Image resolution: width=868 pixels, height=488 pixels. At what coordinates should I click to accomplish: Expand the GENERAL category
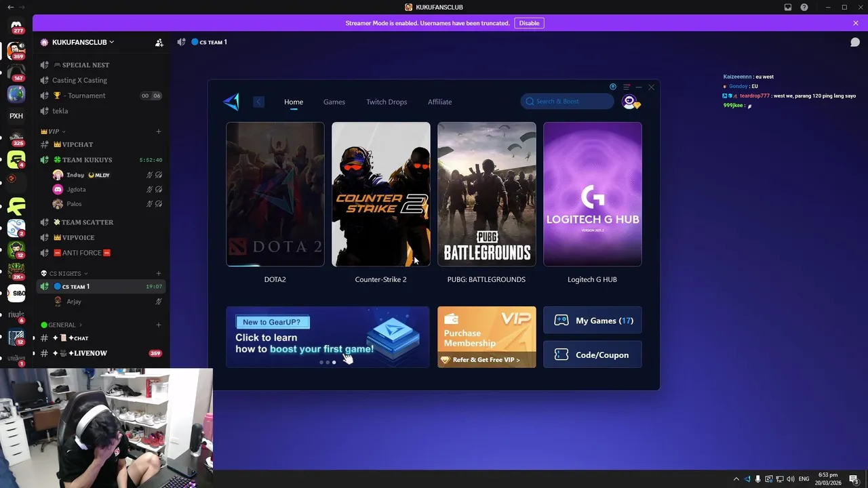[x=62, y=325]
